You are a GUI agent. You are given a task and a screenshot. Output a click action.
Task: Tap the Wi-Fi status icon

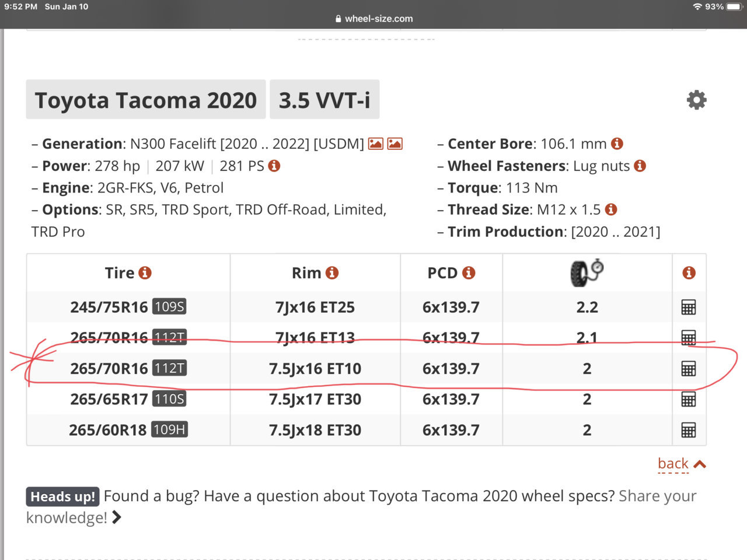coord(697,6)
